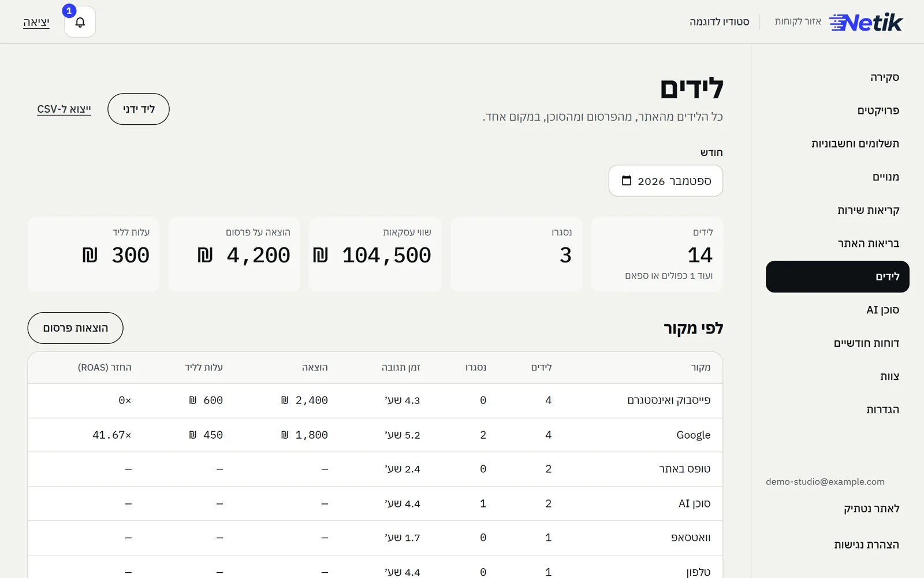Select the active לידים sidebar item
Image resolution: width=924 pixels, height=578 pixels.
click(x=837, y=277)
